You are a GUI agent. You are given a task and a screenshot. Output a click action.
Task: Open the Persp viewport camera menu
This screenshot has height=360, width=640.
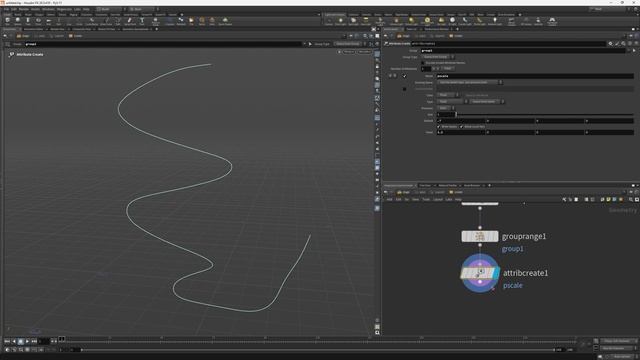point(349,52)
